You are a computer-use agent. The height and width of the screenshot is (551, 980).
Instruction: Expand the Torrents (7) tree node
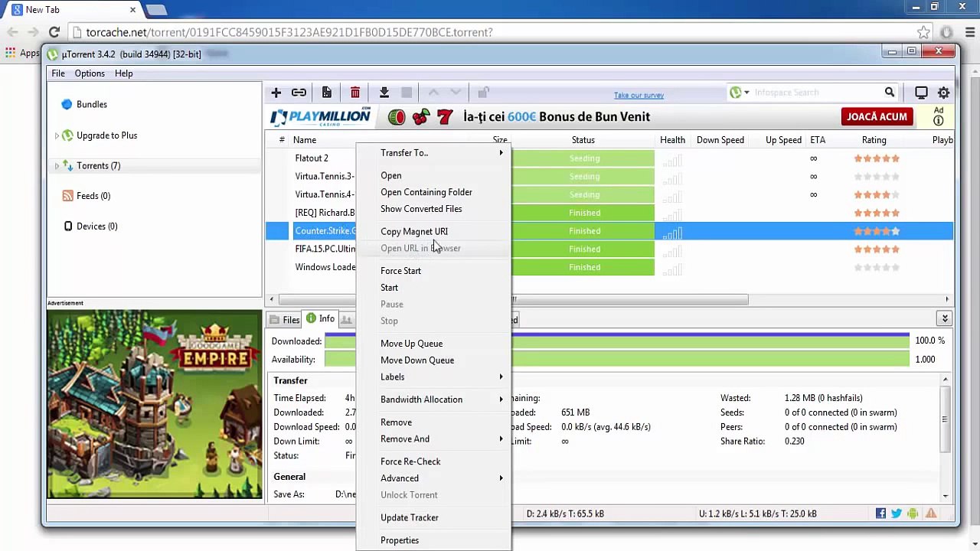click(57, 166)
